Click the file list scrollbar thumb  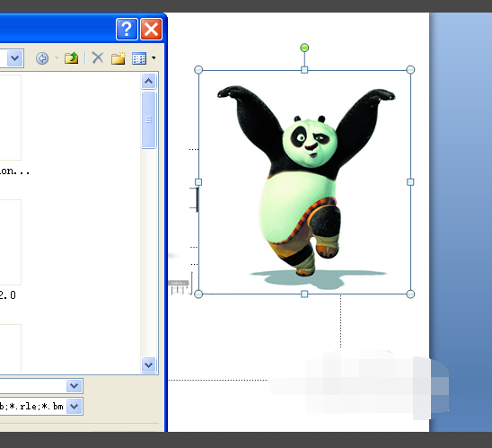[x=149, y=119]
